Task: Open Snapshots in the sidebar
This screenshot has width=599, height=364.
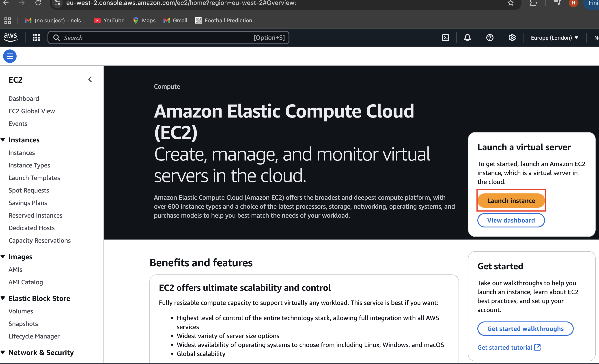Action: point(23,324)
